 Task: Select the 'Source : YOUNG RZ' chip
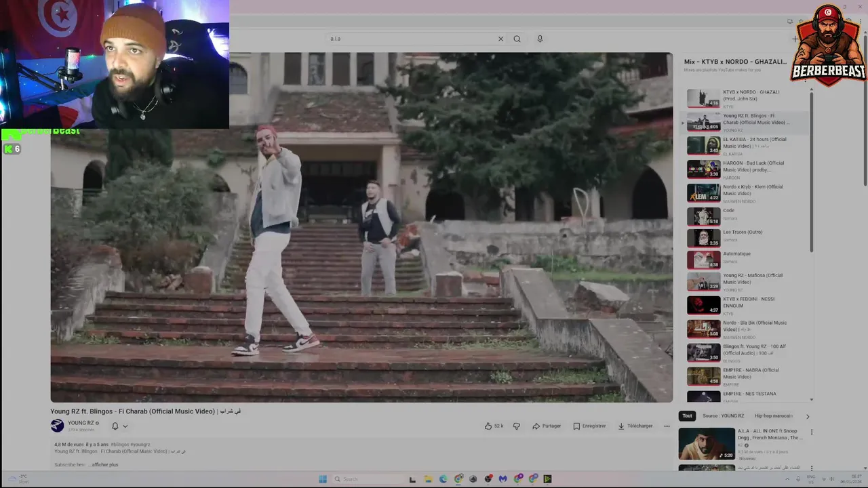coord(723,415)
